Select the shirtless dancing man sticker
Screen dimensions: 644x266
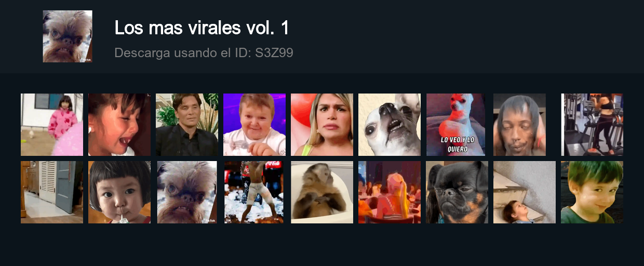[254, 192]
